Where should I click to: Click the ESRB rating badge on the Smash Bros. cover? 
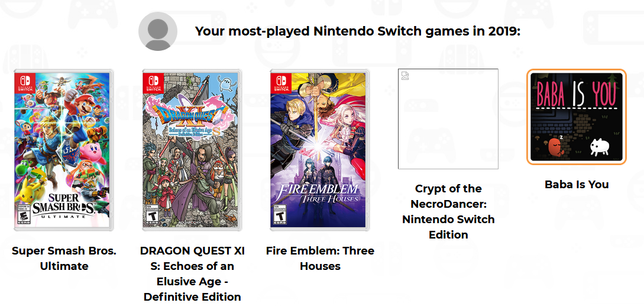tap(24, 217)
